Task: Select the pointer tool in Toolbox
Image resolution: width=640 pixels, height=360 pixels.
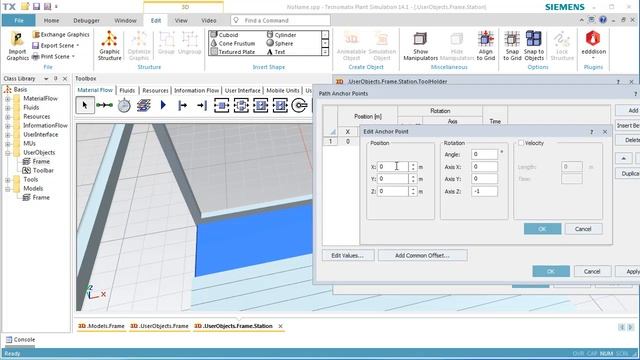Action: coord(85,105)
